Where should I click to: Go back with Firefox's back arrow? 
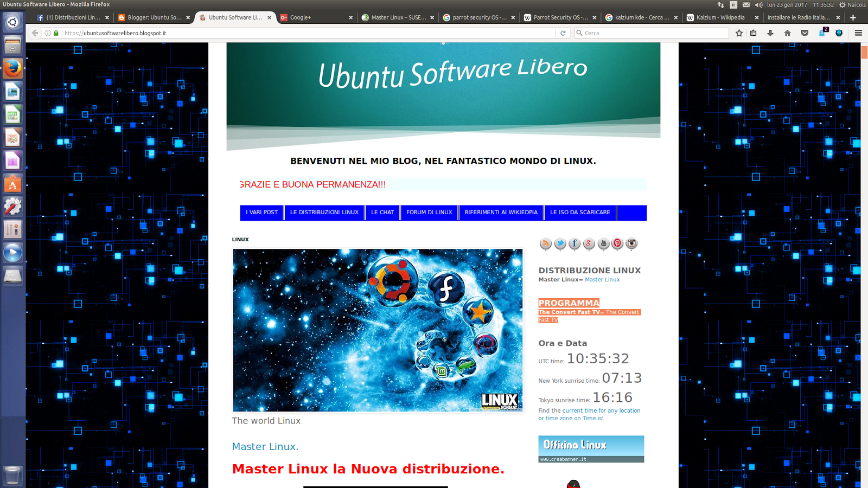[x=35, y=33]
